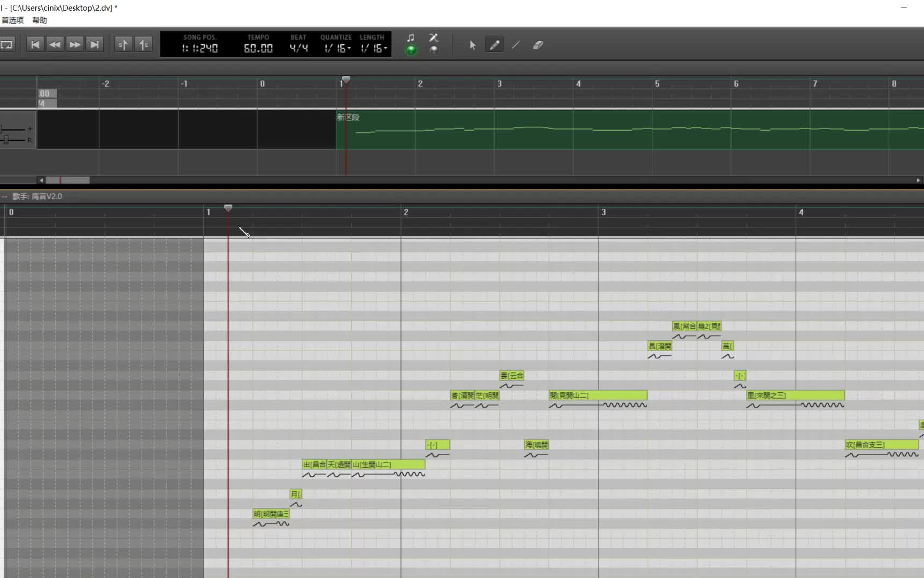Open the 帮助 menu

coord(40,20)
